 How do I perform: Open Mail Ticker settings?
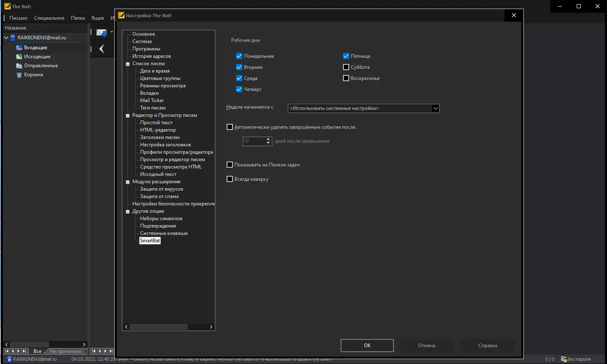pos(152,100)
